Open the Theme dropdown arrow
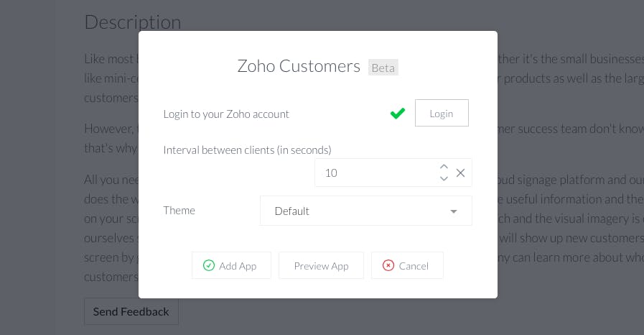Image resolution: width=644 pixels, height=335 pixels. tap(454, 211)
